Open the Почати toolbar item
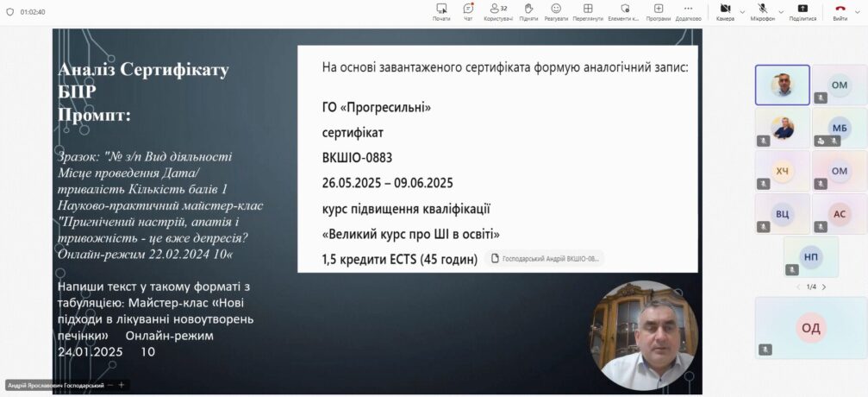This screenshot has height=397, width=868. [441, 11]
